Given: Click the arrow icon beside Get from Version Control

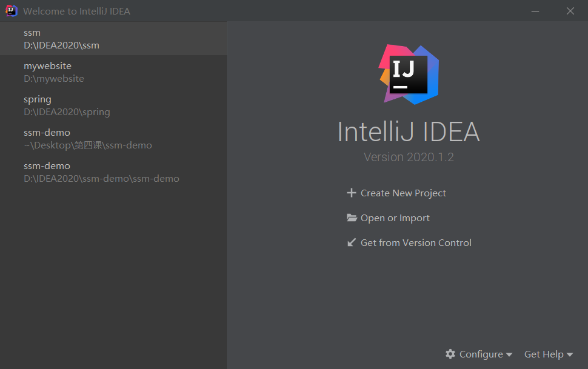Looking at the screenshot, I should 352,242.
